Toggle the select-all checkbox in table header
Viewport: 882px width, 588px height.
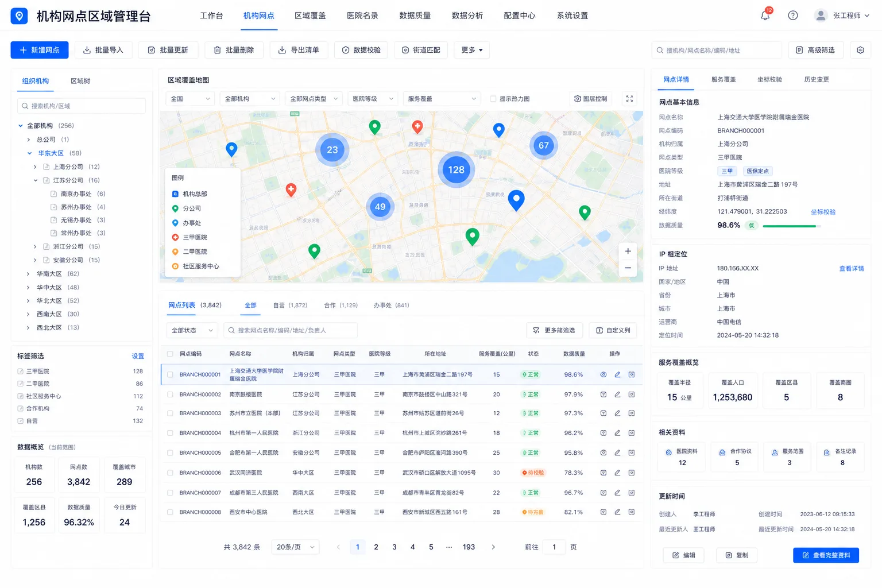click(x=170, y=354)
